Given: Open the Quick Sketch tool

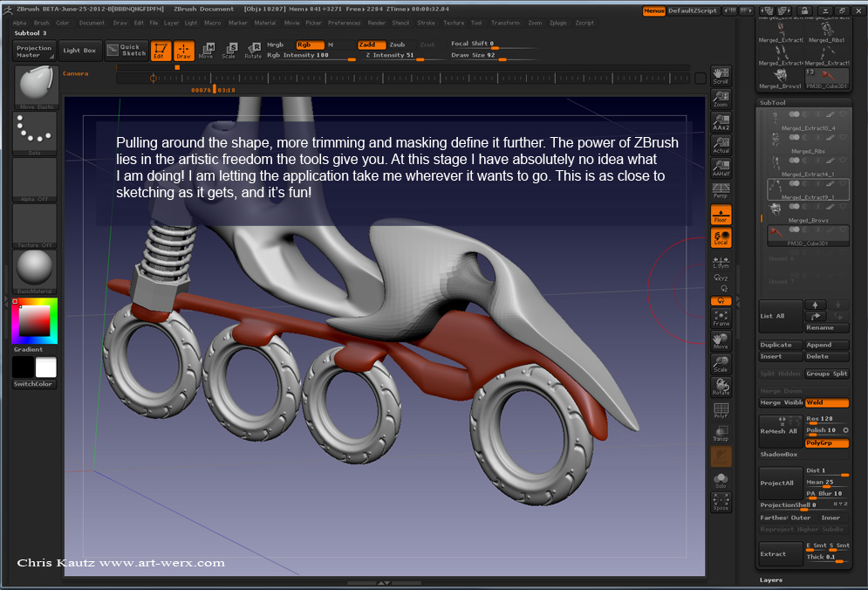Looking at the screenshot, I should (126, 51).
